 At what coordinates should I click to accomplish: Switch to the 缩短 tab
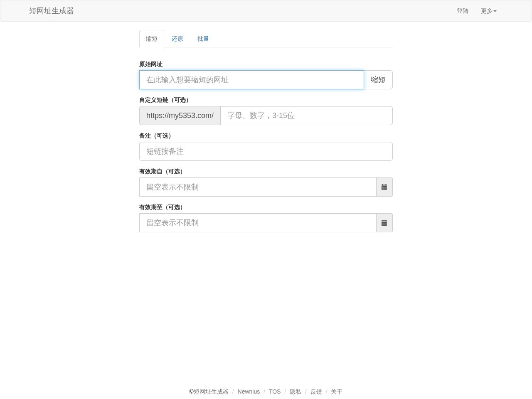pos(152,39)
